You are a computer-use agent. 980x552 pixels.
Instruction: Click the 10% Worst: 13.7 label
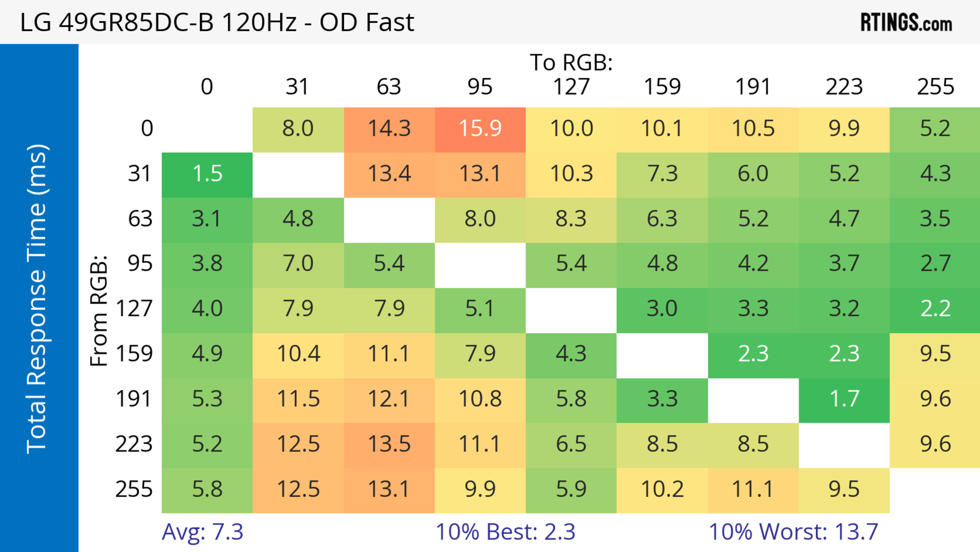[794, 532]
